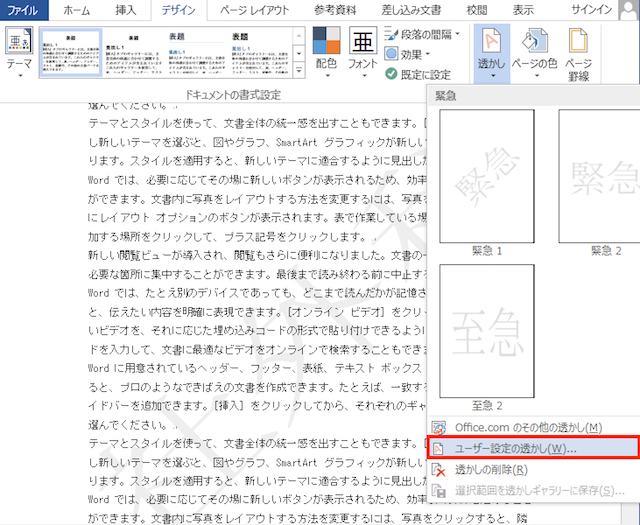Click the 効果 (Effects) icon

[x=391, y=53]
